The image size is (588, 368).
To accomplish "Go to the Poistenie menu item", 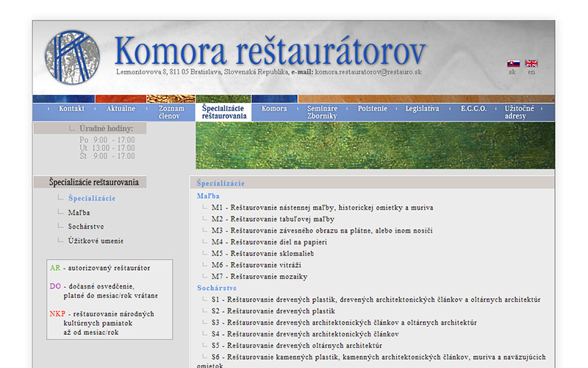I will tap(373, 108).
